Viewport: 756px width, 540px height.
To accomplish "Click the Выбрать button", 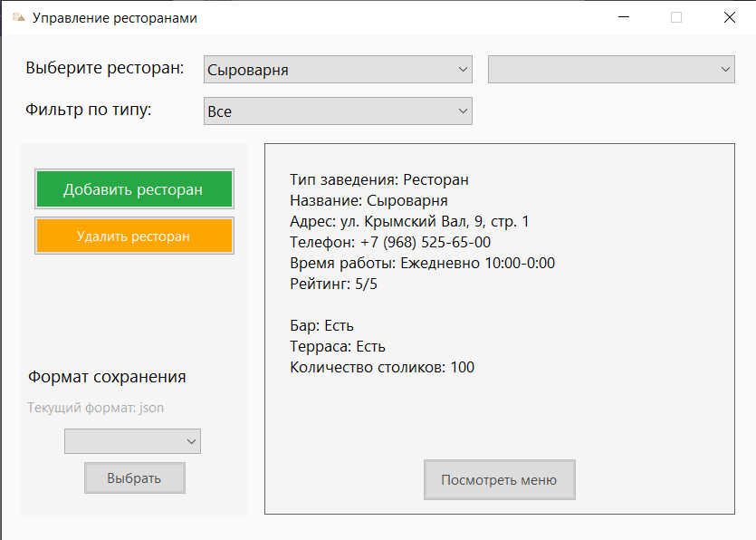I will click(x=135, y=478).
